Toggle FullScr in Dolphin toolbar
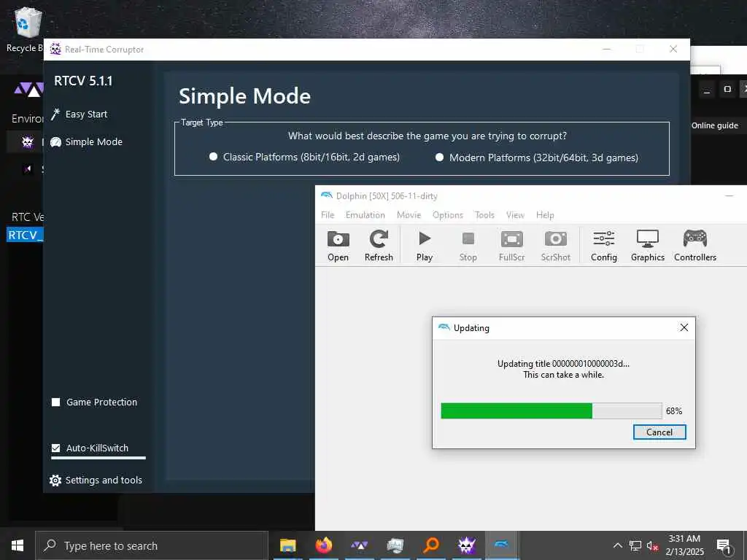The height and width of the screenshot is (560, 747). click(x=511, y=245)
